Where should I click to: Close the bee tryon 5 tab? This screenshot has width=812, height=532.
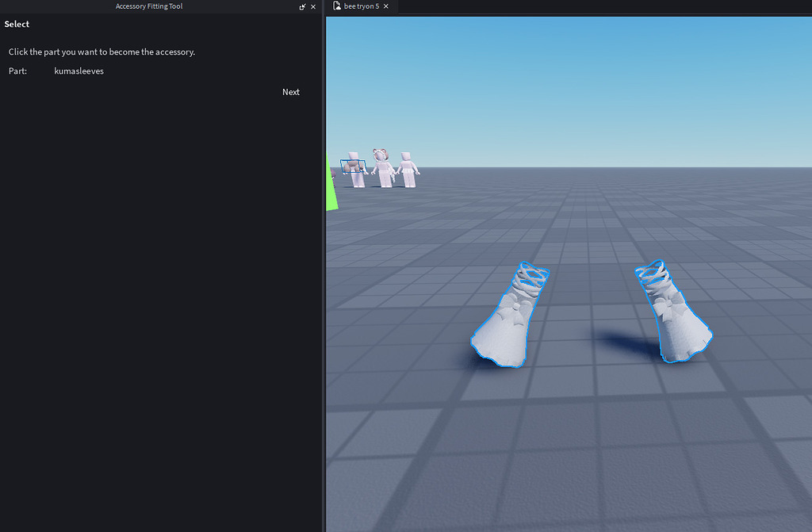tap(386, 6)
